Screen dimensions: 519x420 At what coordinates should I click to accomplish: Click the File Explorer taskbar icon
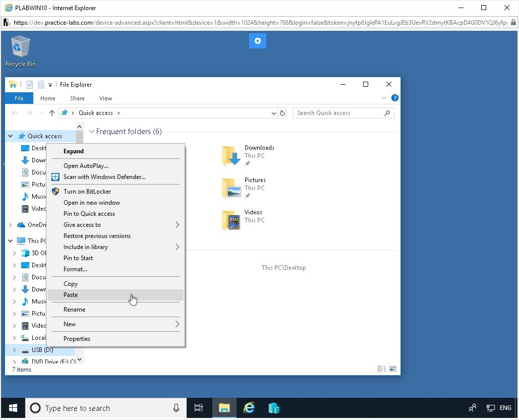pos(224,408)
